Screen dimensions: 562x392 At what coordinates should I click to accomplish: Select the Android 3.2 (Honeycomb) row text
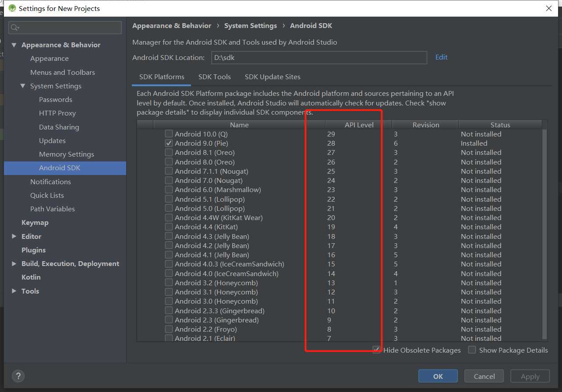click(x=216, y=283)
